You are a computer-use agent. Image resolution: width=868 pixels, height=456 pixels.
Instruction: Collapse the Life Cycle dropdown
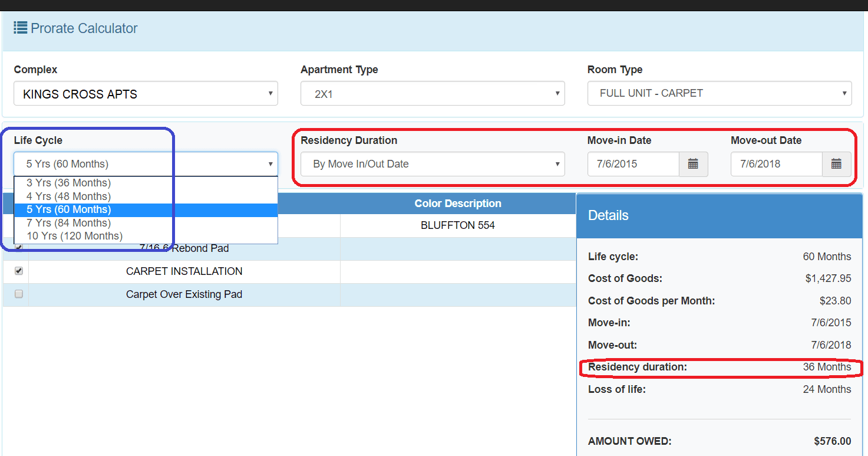(146, 164)
